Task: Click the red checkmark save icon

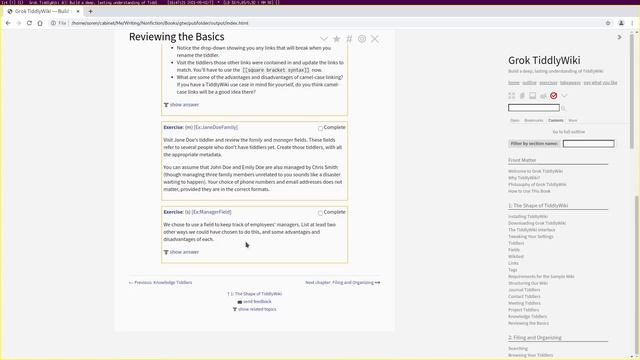Action: [x=553, y=96]
